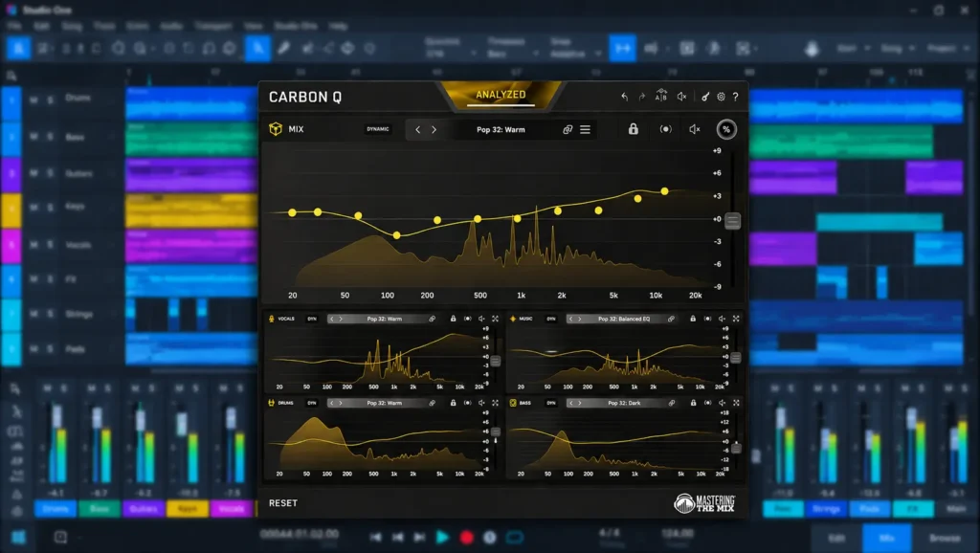Toggle DYN on the Drums panel

pyautogui.click(x=312, y=403)
